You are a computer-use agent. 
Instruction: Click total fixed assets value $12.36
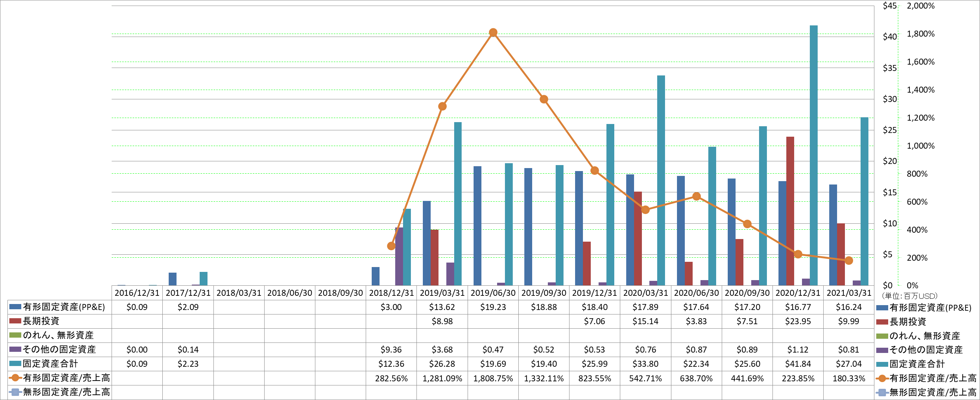[x=391, y=364]
